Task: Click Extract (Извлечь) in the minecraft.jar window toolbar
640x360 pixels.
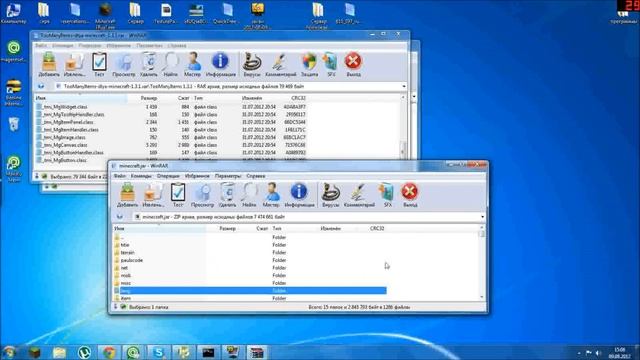Action: coord(153,195)
